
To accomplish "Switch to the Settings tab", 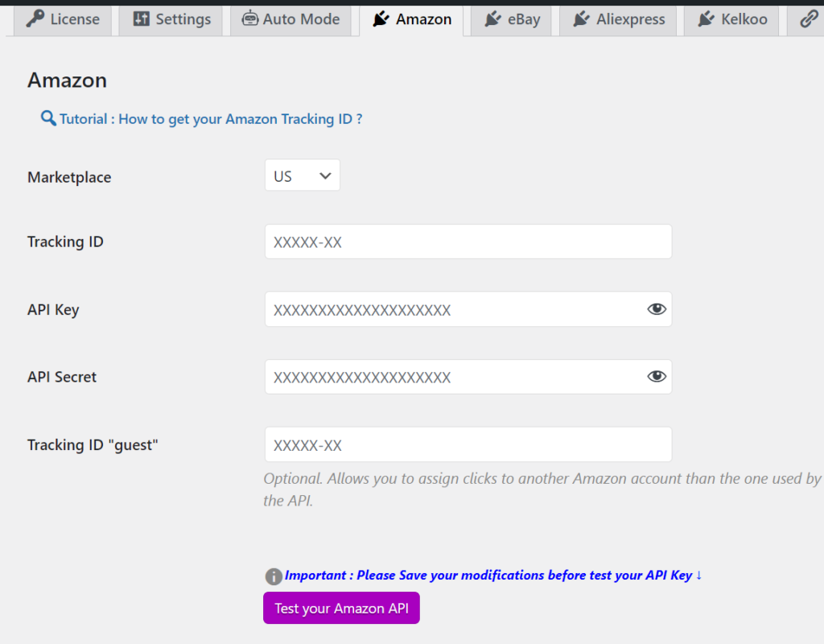I will (x=171, y=20).
